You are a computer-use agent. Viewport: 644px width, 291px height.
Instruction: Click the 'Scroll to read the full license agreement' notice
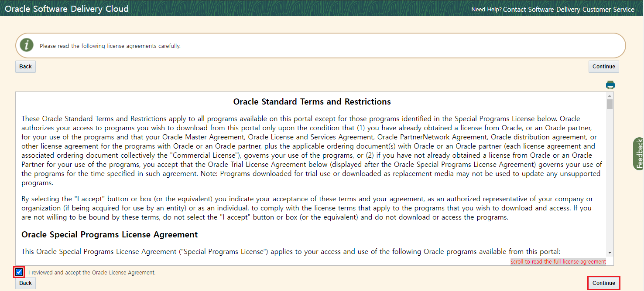[x=558, y=261]
